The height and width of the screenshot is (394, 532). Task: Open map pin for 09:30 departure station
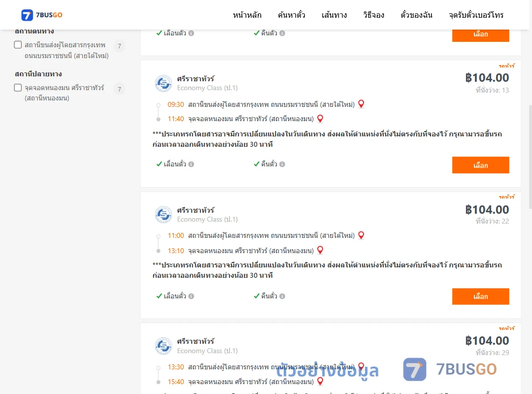[361, 104]
